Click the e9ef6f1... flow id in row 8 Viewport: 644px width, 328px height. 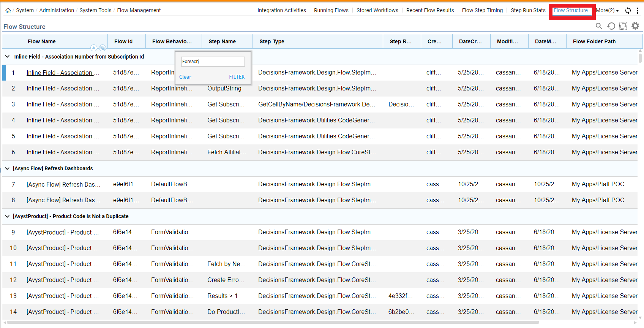[126, 200]
